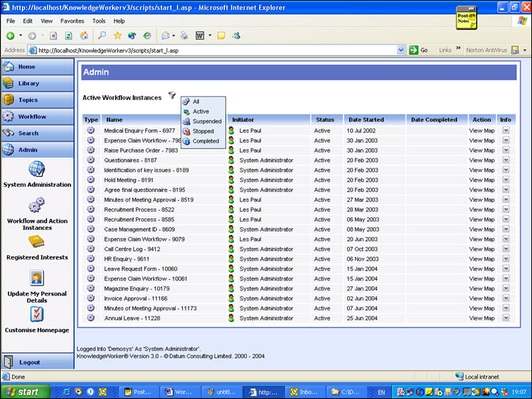This screenshot has height=399, width=532.
Task: Click the browser Forward arrow button
Action: (x=32, y=35)
